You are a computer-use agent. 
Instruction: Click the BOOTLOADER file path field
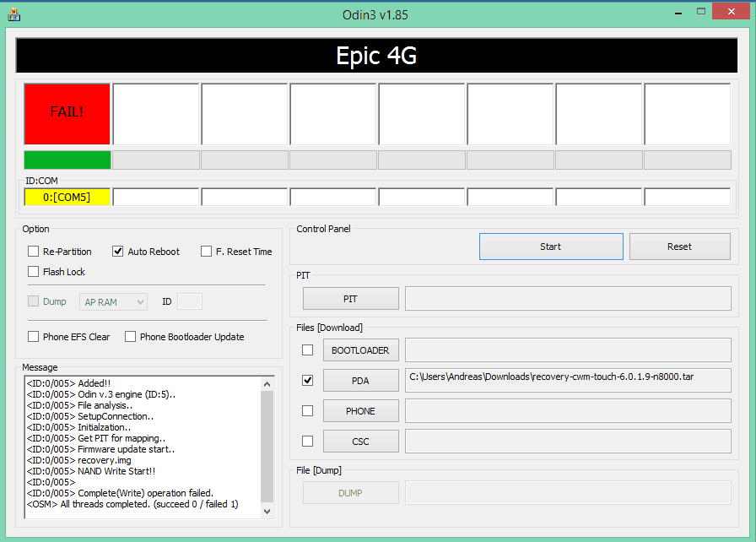[x=568, y=350]
